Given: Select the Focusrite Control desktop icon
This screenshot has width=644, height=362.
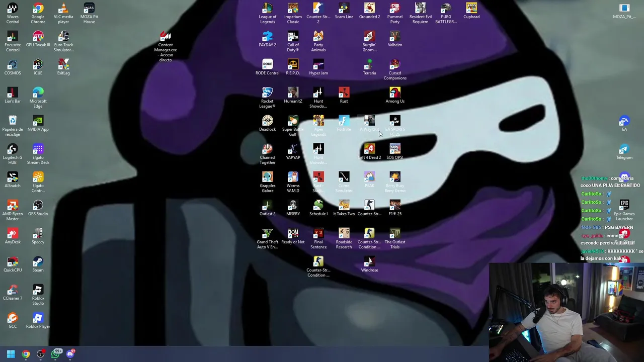Looking at the screenshot, I should click(13, 41).
